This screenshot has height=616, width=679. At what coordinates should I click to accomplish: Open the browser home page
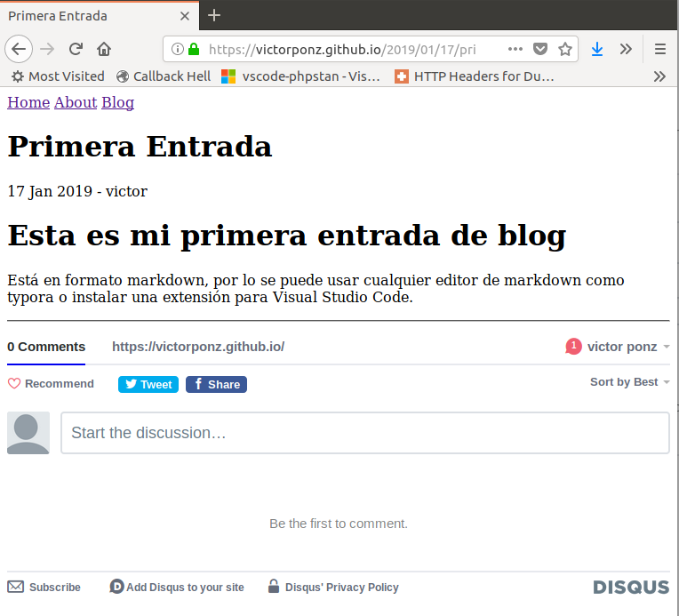pyautogui.click(x=104, y=49)
